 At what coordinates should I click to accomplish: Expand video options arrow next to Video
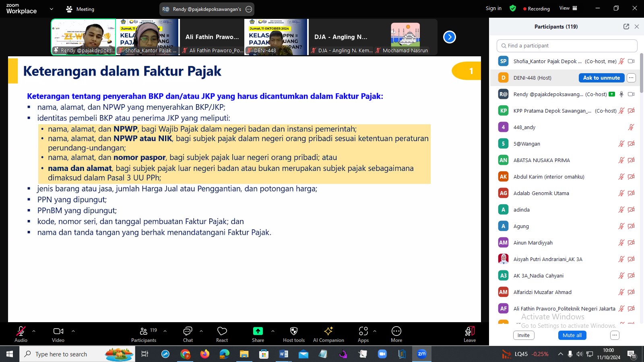(73, 331)
